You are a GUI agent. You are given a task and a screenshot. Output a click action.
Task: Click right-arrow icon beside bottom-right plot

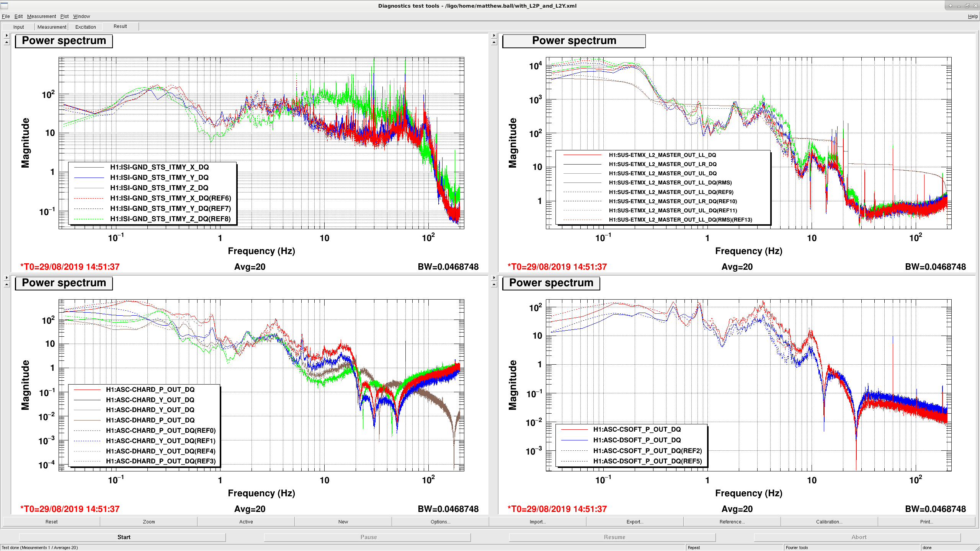494,278
